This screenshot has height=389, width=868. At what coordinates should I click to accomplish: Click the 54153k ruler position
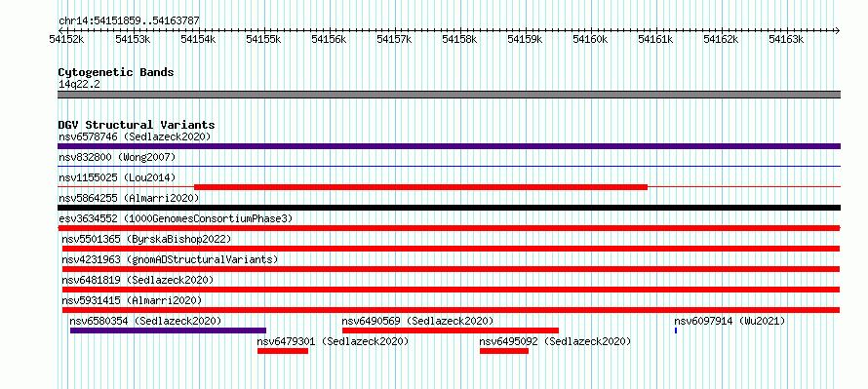(x=133, y=39)
